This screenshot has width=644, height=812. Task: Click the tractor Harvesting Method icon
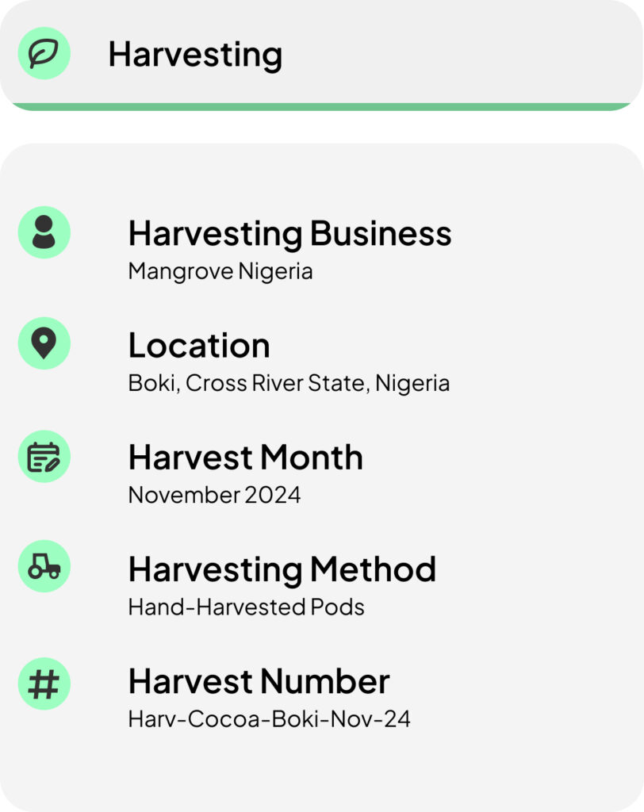(44, 566)
